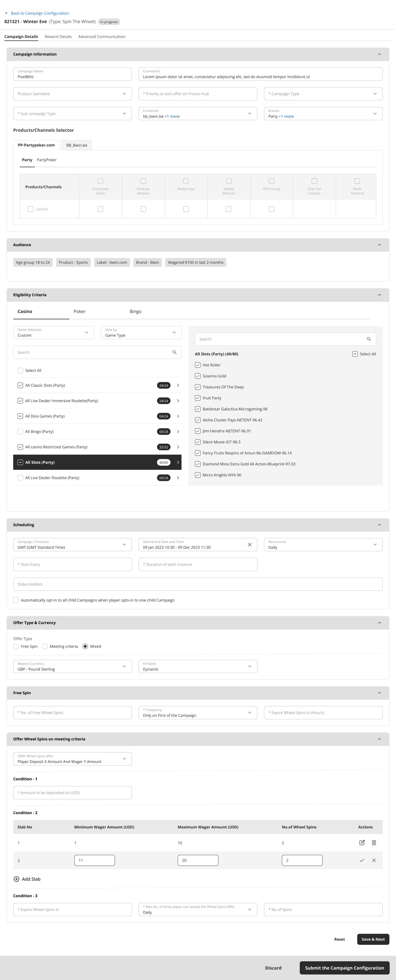Select the Free Spin offer type
This screenshot has width=396, height=980.
16,646
